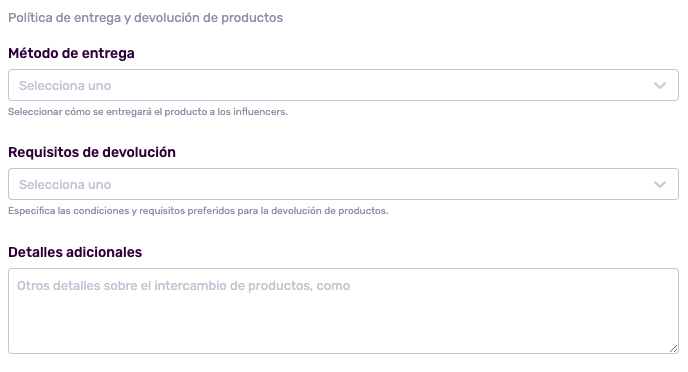This screenshot has height=372, width=688.
Task: Click the 'Método de entrega' field label
Action: click(71, 54)
